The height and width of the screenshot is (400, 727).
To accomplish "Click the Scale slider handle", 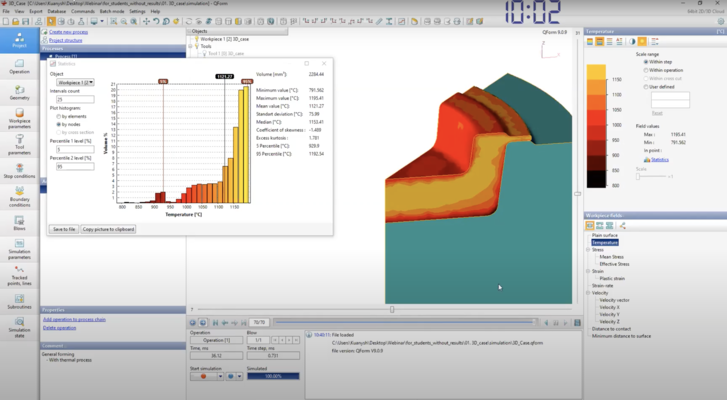I will (638, 176).
